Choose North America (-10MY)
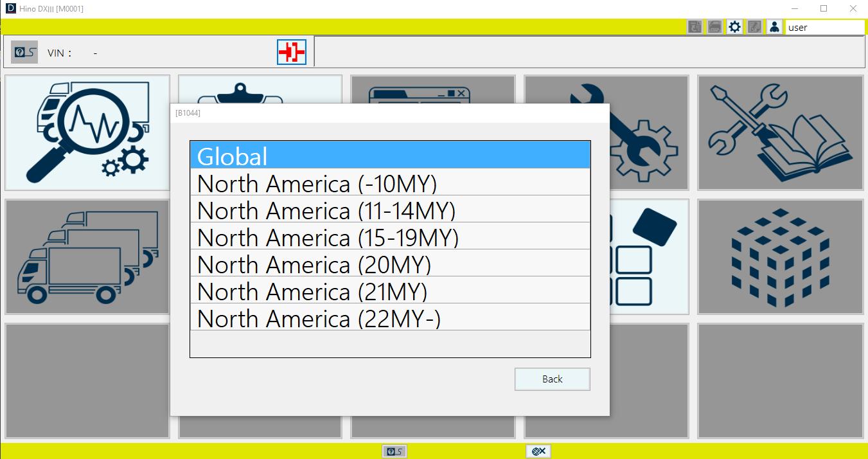868x459 pixels. [x=390, y=182]
